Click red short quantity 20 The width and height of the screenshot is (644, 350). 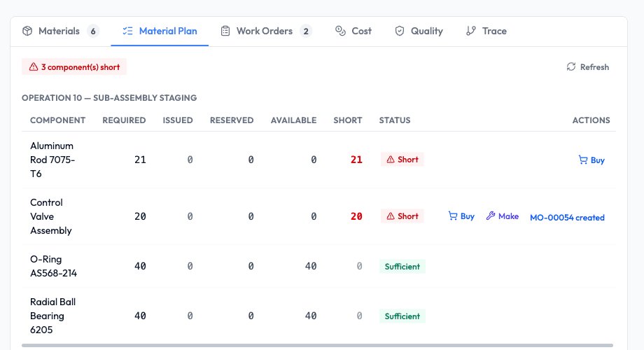(356, 216)
